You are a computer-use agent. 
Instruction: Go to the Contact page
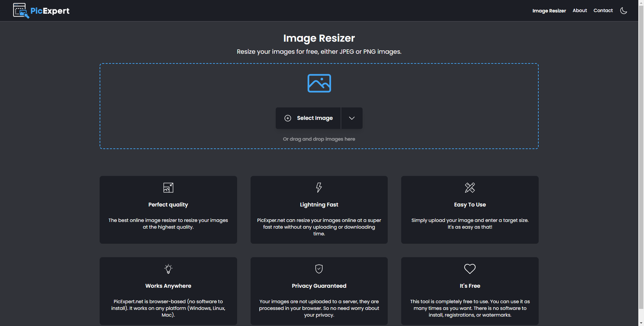pyautogui.click(x=603, y=11)
